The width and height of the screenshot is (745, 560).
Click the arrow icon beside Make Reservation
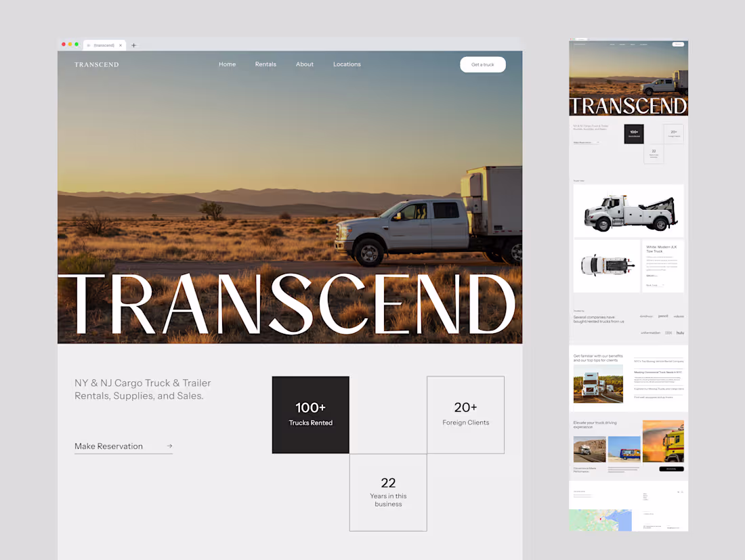pos(169,446)
